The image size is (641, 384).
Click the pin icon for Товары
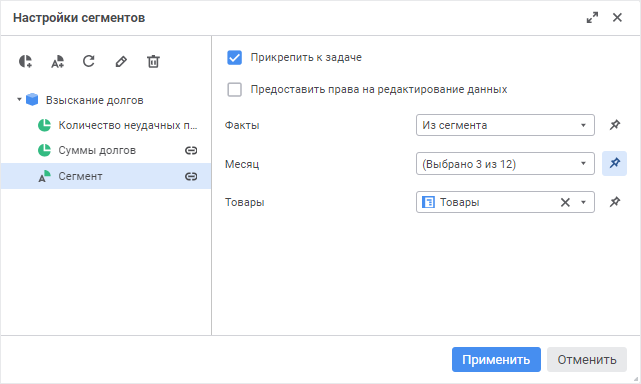coord(615,202)
